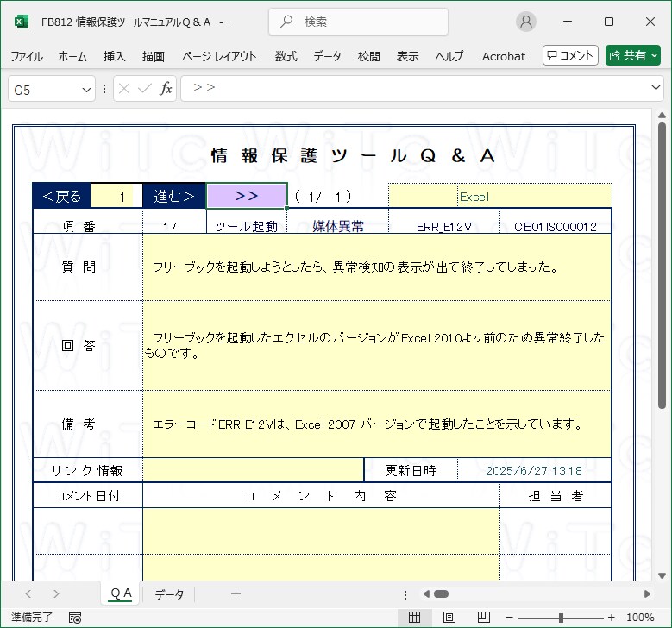Click the zoom slider handle
The width and height of the screenshot is (672, 628).
pyautogui.click(x=561, y=618)
